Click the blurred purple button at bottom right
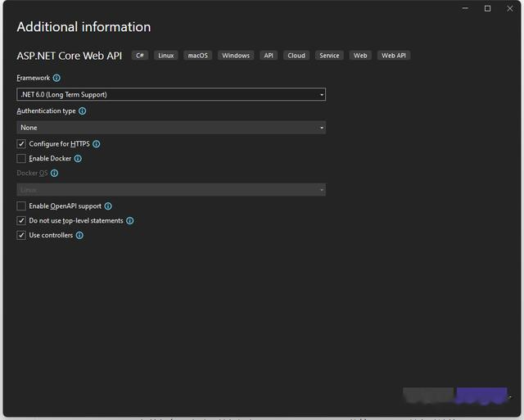524x420 pixels. (481, 395)
